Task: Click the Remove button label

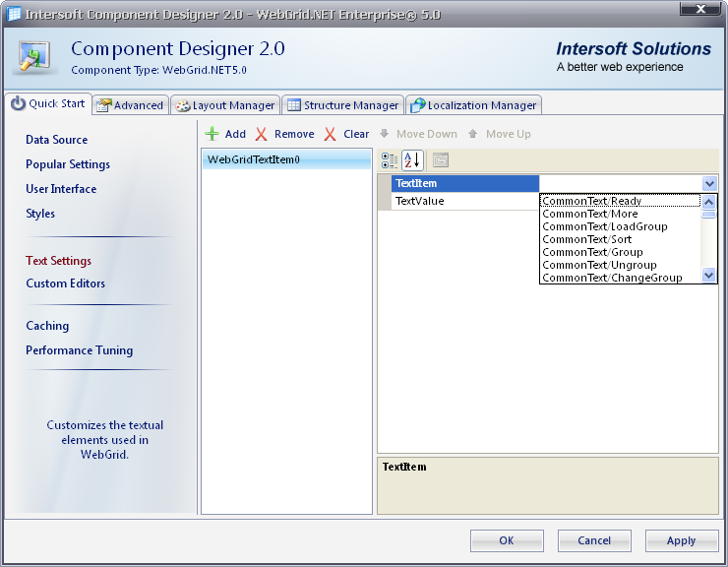Action: tap(294, 134)
